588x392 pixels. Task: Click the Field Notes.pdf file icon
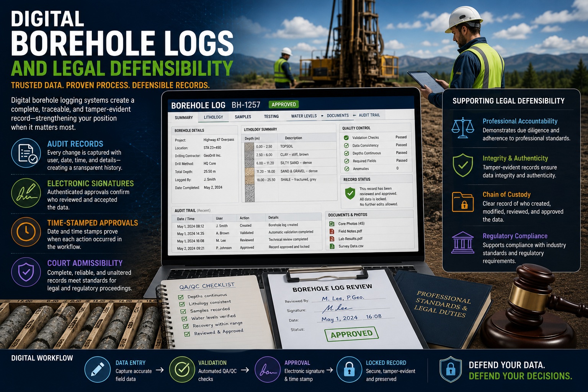[332, 231]
